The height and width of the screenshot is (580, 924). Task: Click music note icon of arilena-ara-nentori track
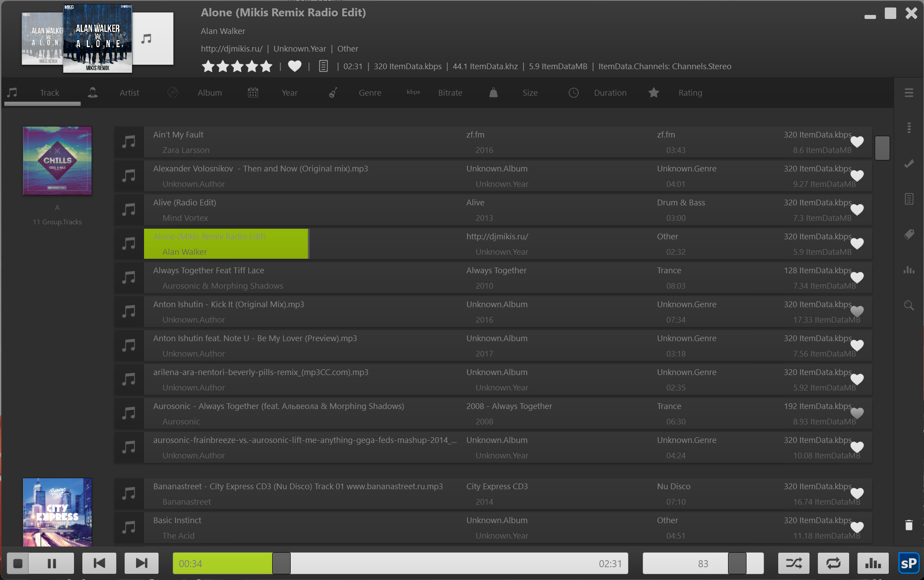pyautogui.click(x=129, y=379)
